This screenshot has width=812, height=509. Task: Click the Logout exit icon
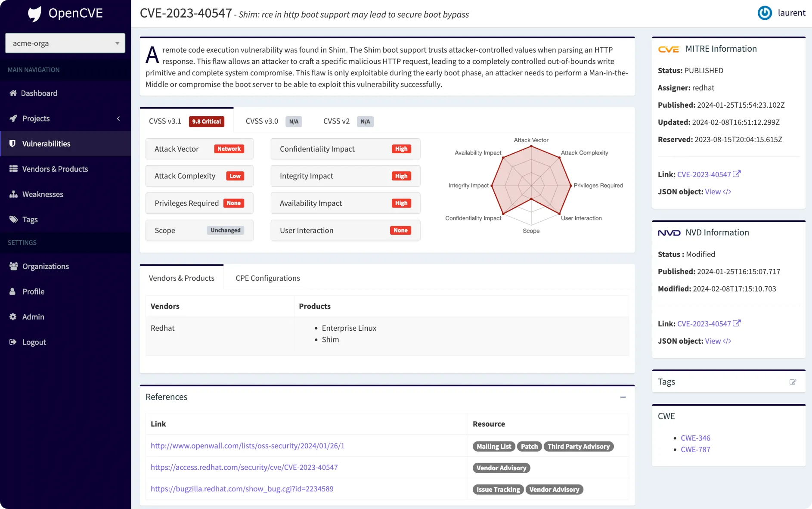pyautogui.click(x=13, y=342)
